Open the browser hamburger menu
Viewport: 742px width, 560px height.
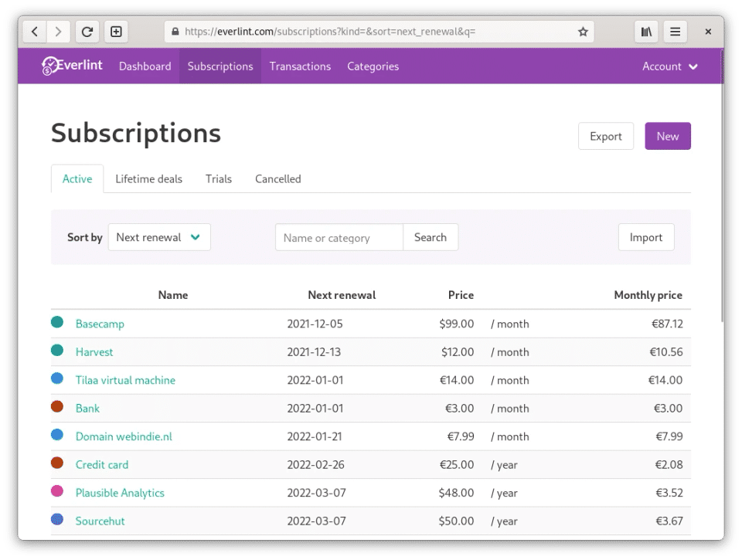click(x=676, y=32)
